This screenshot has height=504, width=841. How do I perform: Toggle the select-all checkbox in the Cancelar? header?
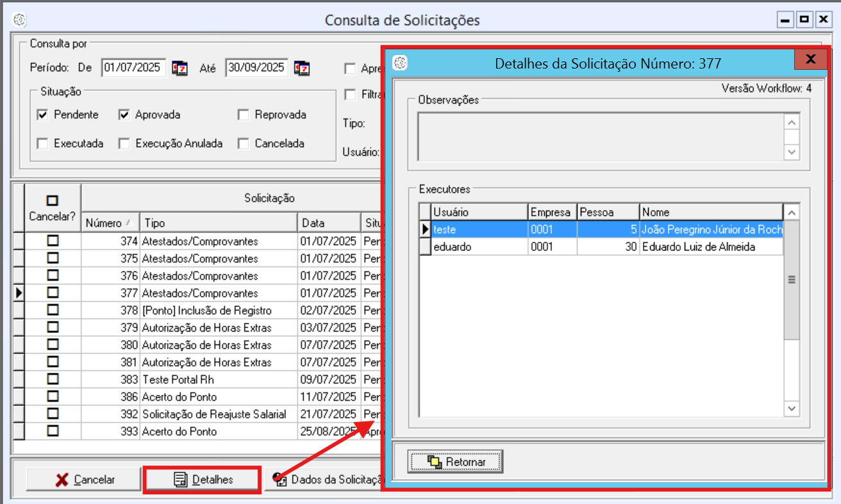click(x=53, y=200)
